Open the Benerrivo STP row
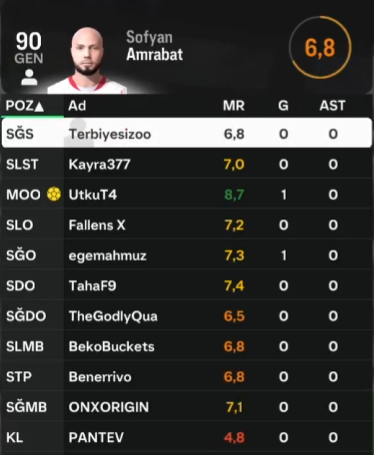Screen dimensions: 374x455 point(187,377)
